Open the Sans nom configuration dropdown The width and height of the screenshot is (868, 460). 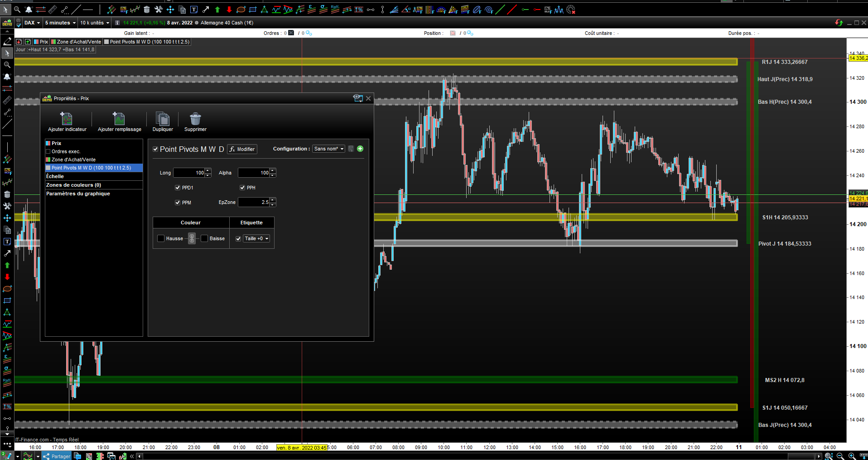click(328, 149)
